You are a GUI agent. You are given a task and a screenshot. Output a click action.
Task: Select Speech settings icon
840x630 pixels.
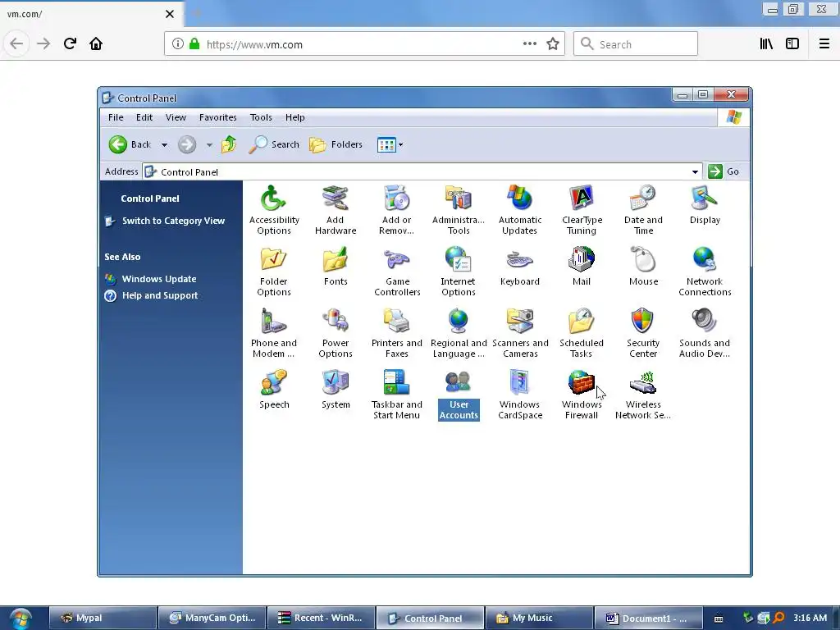(274, 390)
